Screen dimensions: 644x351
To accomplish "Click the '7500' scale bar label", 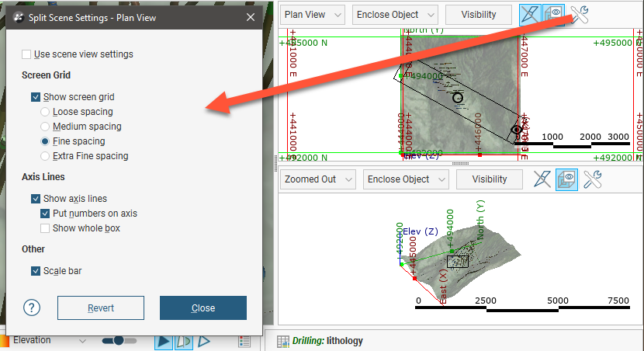I will (618, 301).
